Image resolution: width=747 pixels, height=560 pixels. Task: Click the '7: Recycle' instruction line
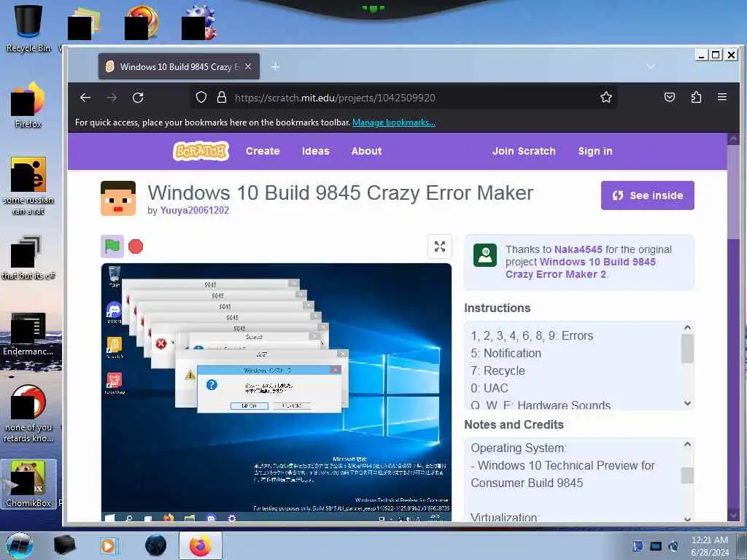[x=498, y=371]
